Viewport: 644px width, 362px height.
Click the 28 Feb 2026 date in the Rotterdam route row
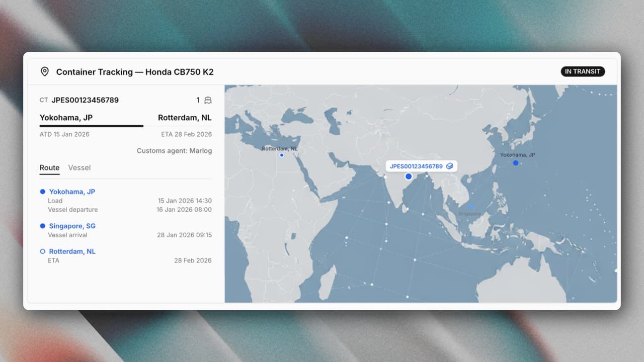point(193,260)
